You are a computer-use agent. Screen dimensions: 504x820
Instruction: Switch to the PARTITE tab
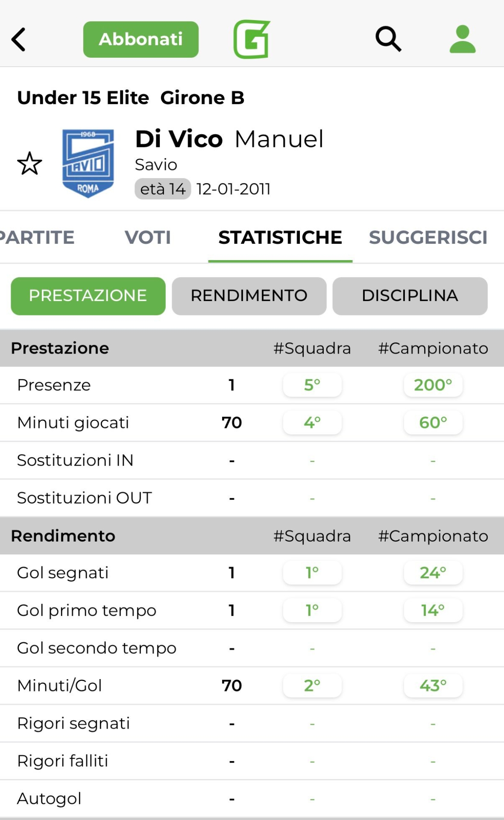38,237
